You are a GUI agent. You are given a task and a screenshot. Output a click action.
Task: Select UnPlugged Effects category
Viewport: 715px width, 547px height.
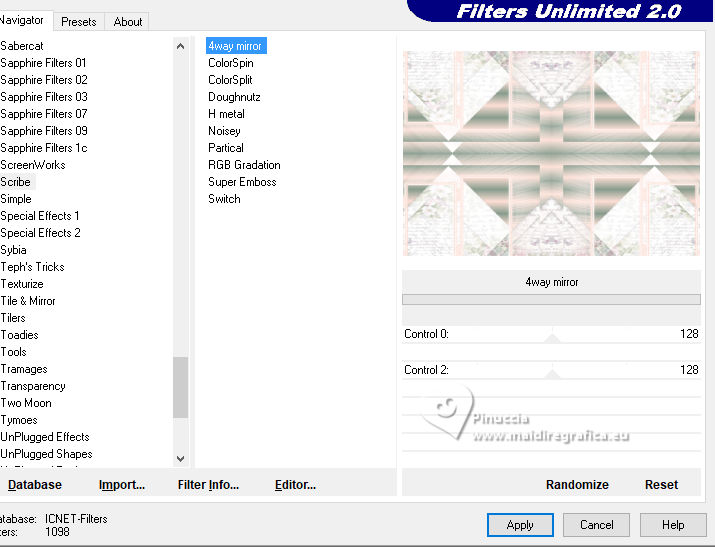(x=45, y=437)
